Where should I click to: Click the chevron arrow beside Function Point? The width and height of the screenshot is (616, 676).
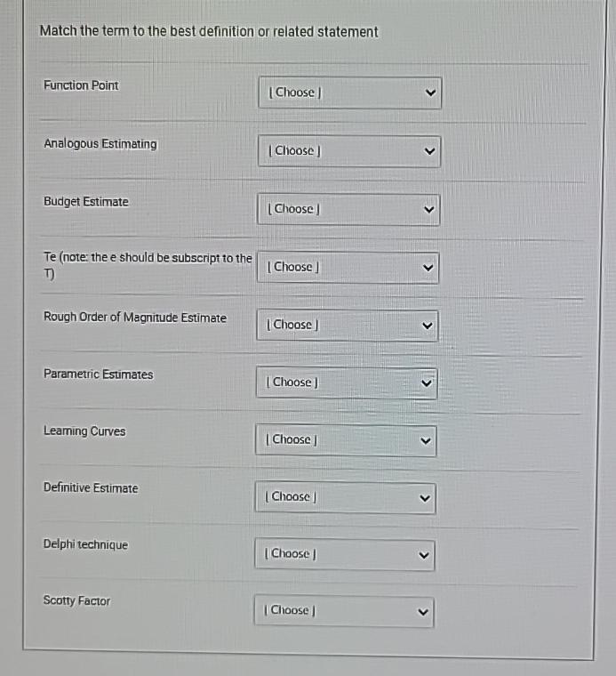(x=430, y=93)
